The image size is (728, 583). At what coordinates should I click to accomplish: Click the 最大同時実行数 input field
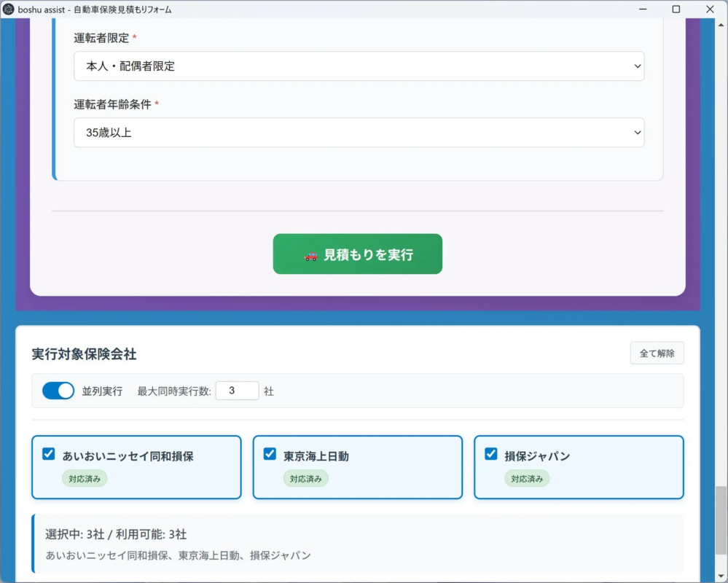237,391
